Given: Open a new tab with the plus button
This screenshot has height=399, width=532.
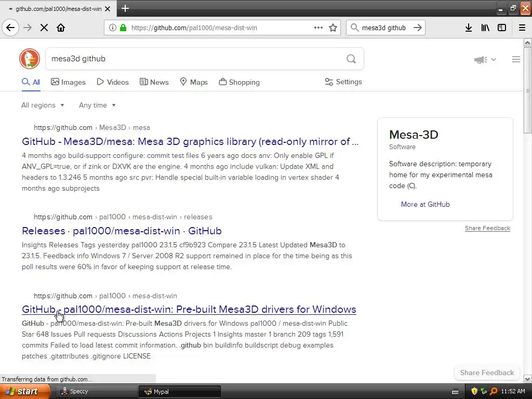Looking at the screenshot, I should click(x=125, y=8).
